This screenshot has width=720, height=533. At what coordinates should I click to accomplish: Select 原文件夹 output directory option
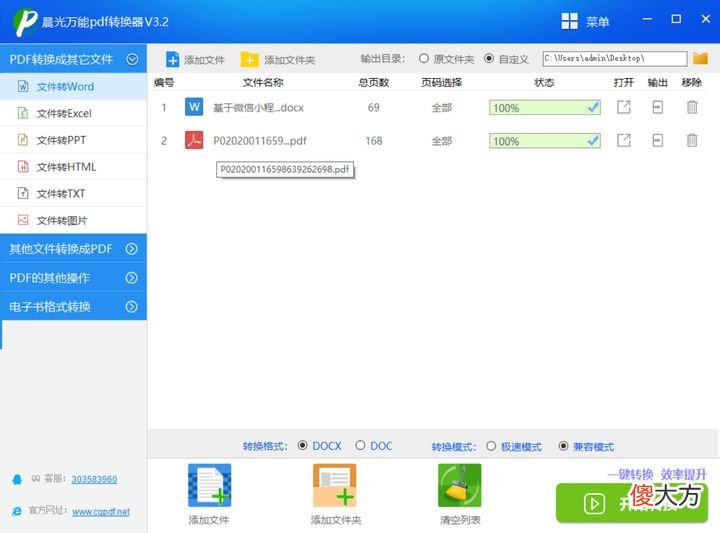(x=424, y=58)
